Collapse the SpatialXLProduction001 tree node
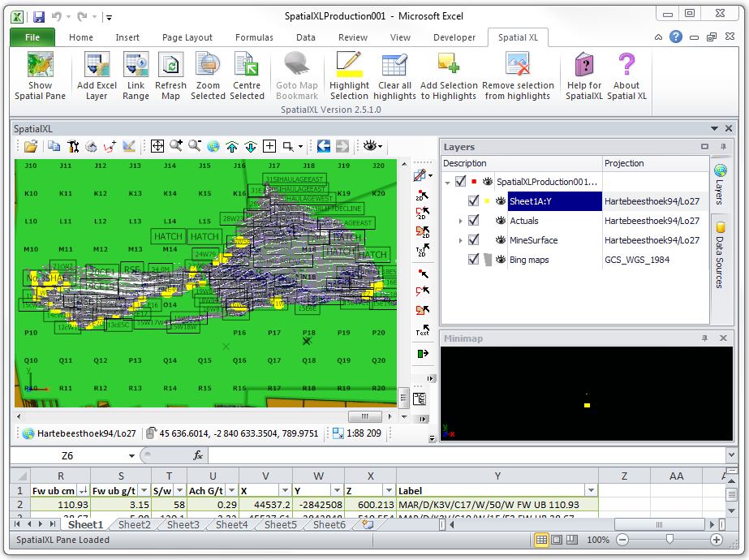This screenshot has width=749, height=560. coord(447,183)
